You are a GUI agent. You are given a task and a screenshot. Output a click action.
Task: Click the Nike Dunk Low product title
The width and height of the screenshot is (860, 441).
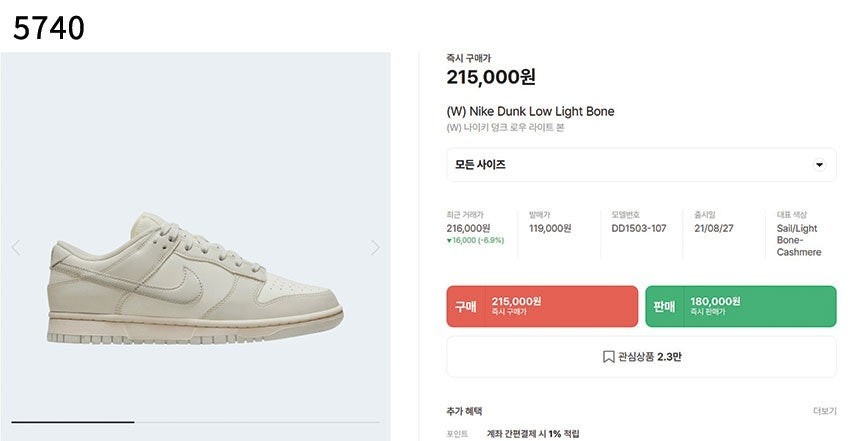coord(530,111)
